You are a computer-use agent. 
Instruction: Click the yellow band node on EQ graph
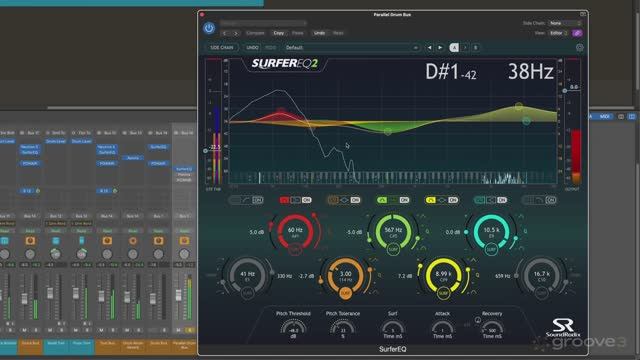pos(518,106)
